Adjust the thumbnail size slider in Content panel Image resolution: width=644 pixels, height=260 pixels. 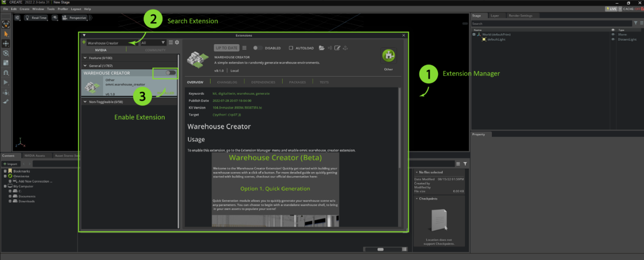[x=381, y=249]
